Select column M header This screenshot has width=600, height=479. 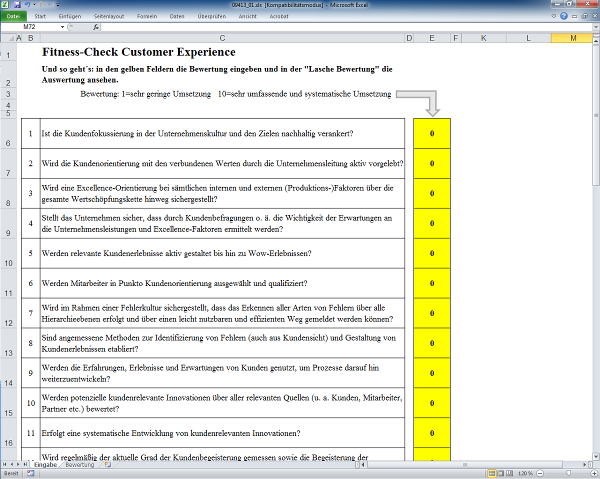[573, 38]
